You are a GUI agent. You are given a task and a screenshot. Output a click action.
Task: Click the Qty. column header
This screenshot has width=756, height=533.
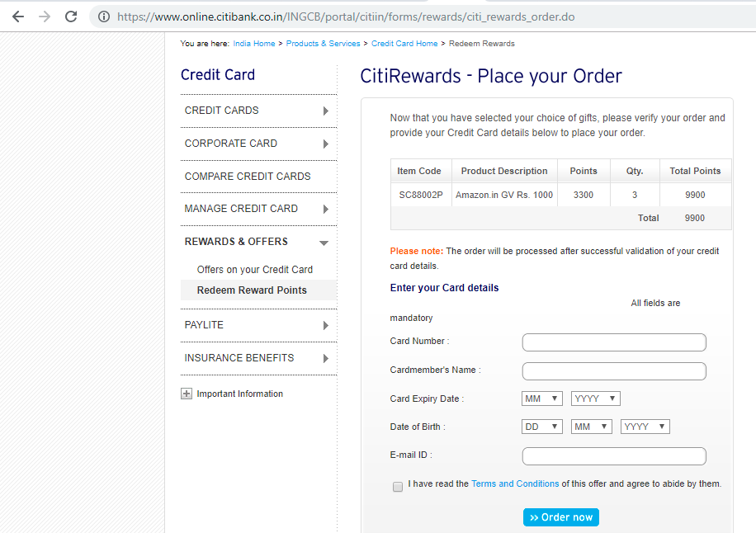pyautogui.click(x=635, y=171)
